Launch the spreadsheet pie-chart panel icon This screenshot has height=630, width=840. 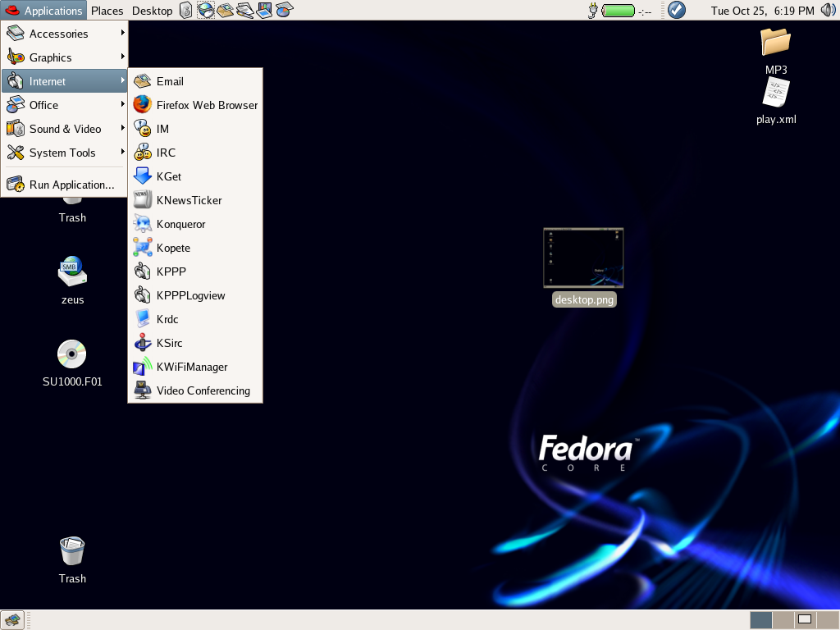pos(284,10)
